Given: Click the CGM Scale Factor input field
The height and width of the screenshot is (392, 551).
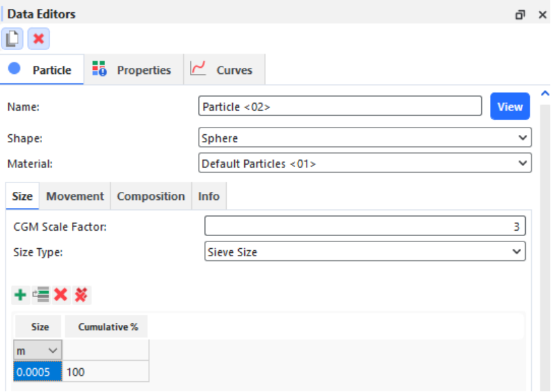Looking at the screenshot, I should (x=365, y=226).
